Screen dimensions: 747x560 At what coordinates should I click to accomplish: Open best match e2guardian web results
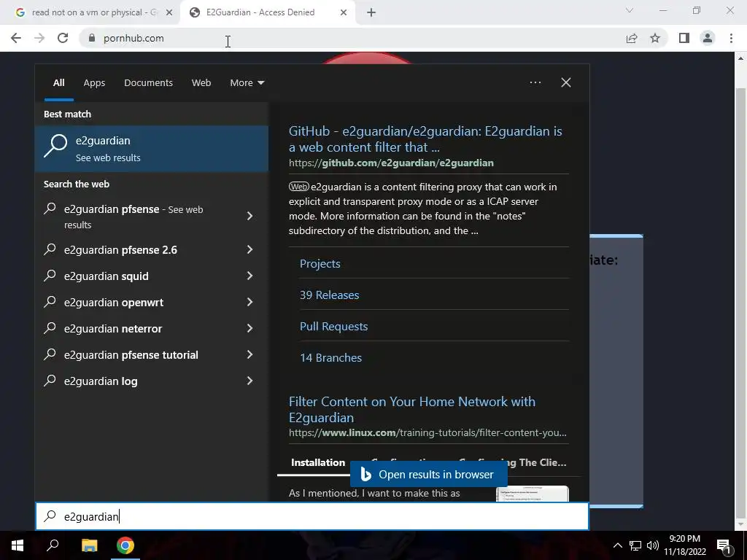pos(152,149)
